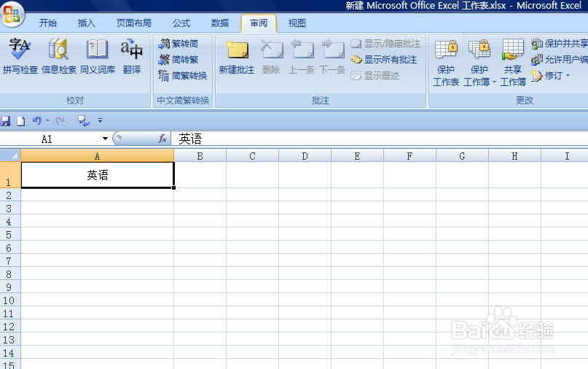
Task: Click Protect and Share Workbook (保护并共享)
Action: click(x=559, y=44)
